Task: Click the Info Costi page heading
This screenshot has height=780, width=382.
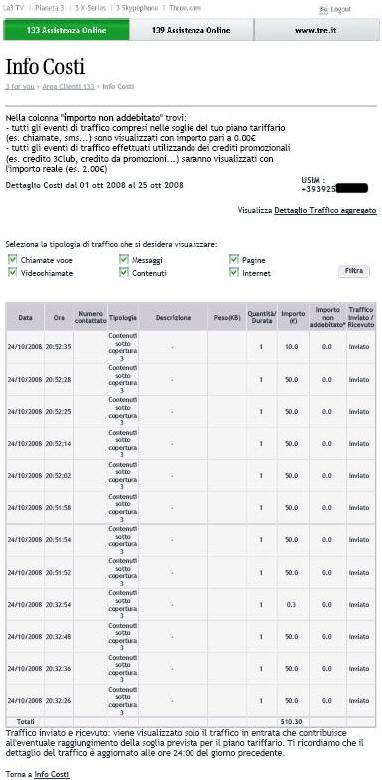Action: pos(45,67)
